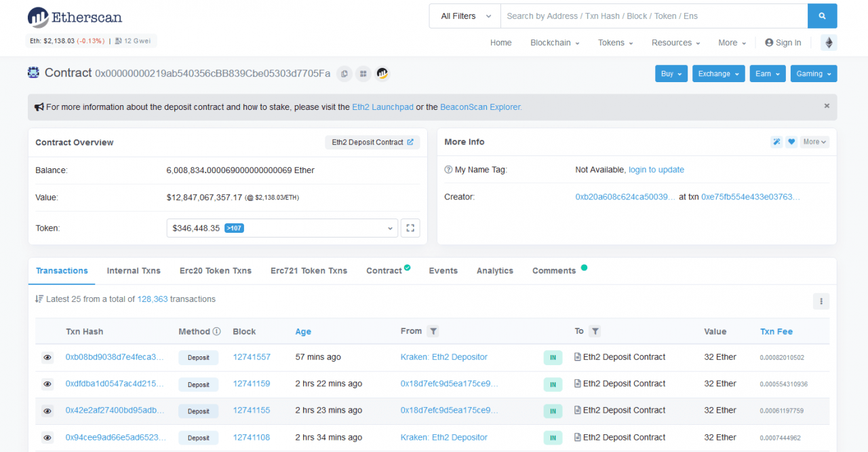Click the circular logo badge beside the contract address
The width and height of the screenshot is (868, 452).
pos(382,73)
